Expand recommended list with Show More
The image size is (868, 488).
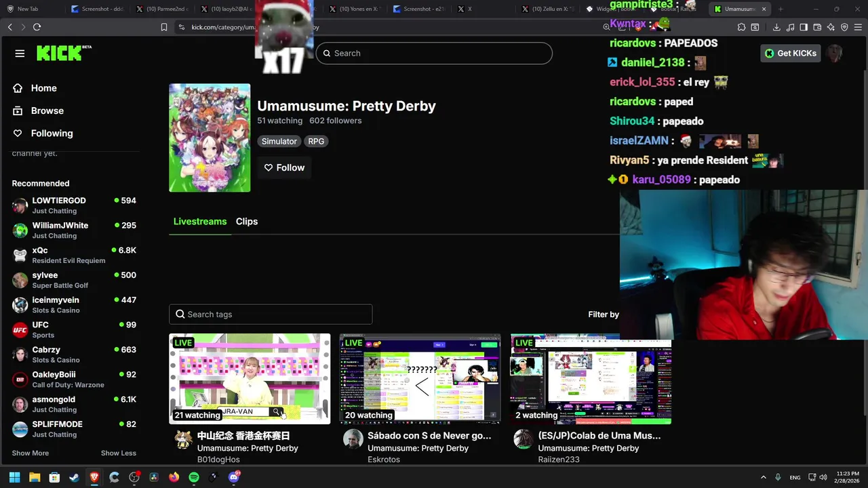(31, 453)
